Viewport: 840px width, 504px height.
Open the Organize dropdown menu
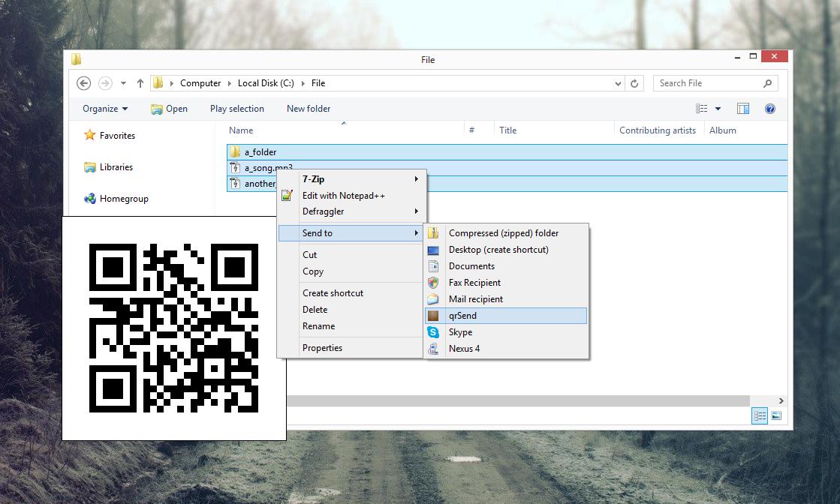coord(105,109)
